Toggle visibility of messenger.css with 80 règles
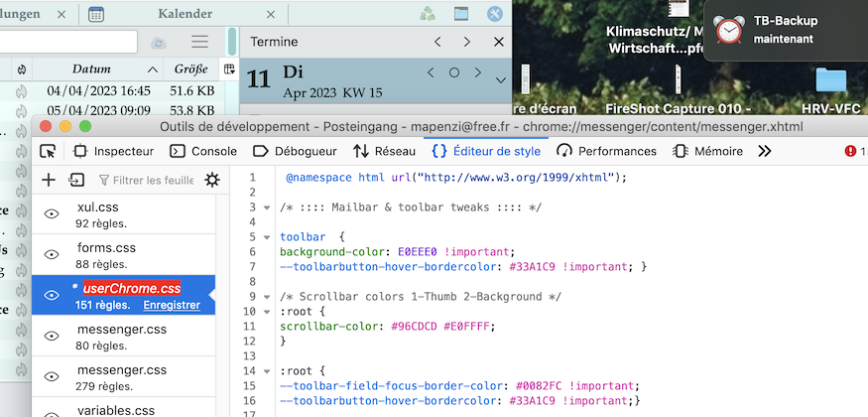The image size is (868, 417). point(52,336)
